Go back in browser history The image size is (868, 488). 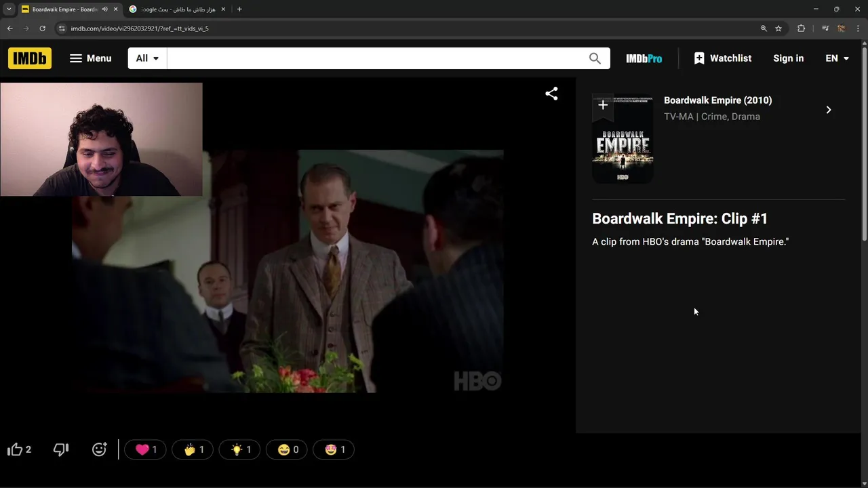click(9, 28)
